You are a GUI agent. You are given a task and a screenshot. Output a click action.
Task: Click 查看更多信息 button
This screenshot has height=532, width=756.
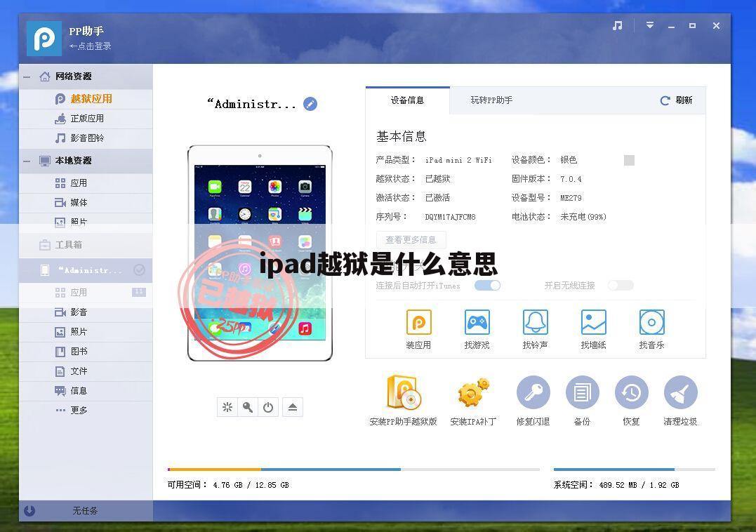411,239
